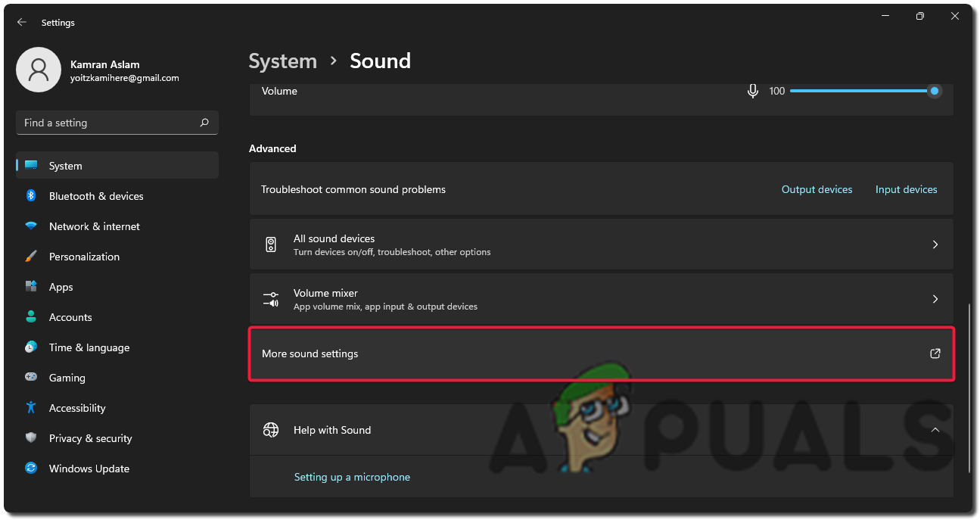Select Network & internet in the sidebar
Screen dimensions: 980x520
(x=95, y=226)
